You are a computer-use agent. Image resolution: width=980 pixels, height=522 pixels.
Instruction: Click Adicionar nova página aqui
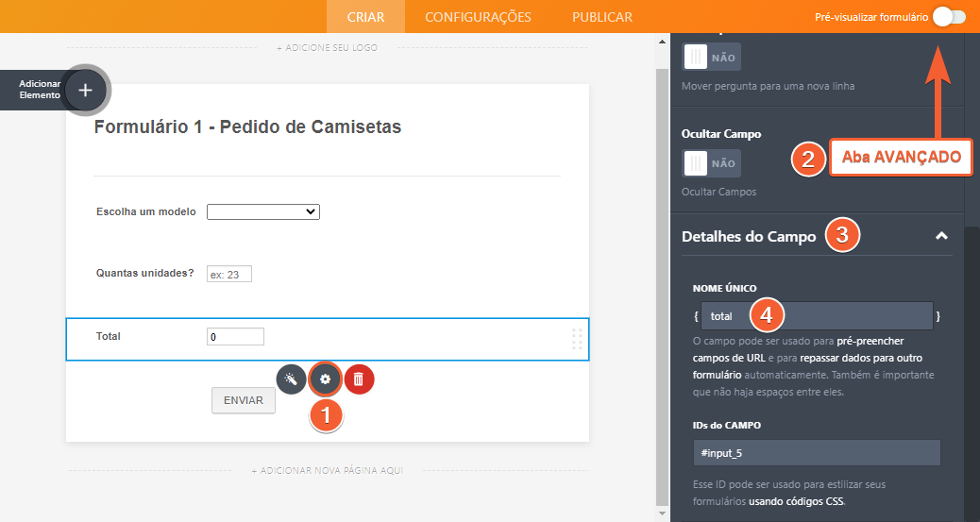click(327, 470)
